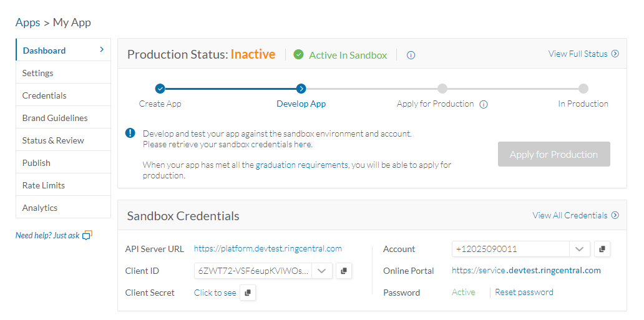Click the Create App checkmark step

[160, 89]
